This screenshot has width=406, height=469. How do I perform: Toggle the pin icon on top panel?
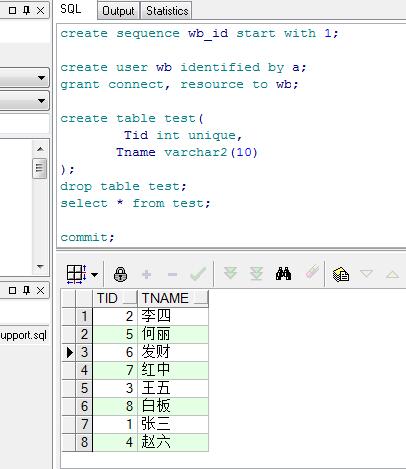27,10
